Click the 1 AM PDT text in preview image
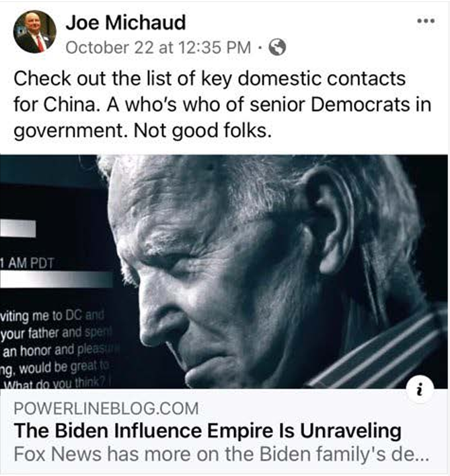The width and height of the screenshot is (450, 476). 28,263
